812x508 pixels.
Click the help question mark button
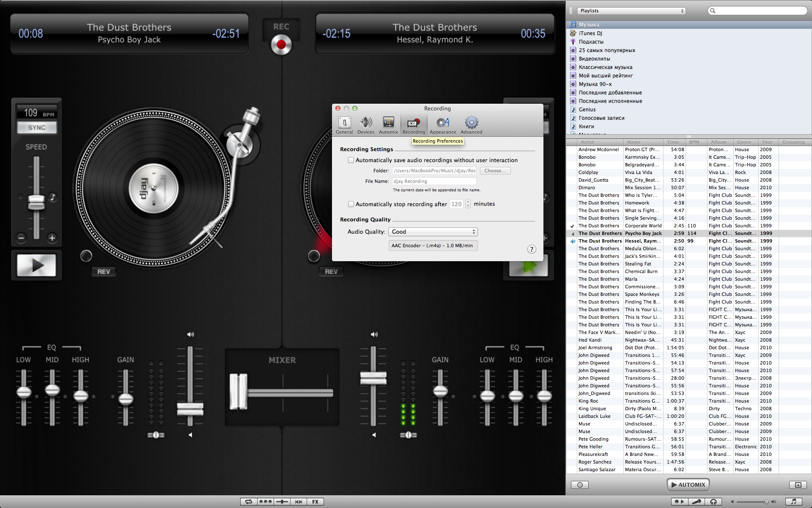coord(532,249)
